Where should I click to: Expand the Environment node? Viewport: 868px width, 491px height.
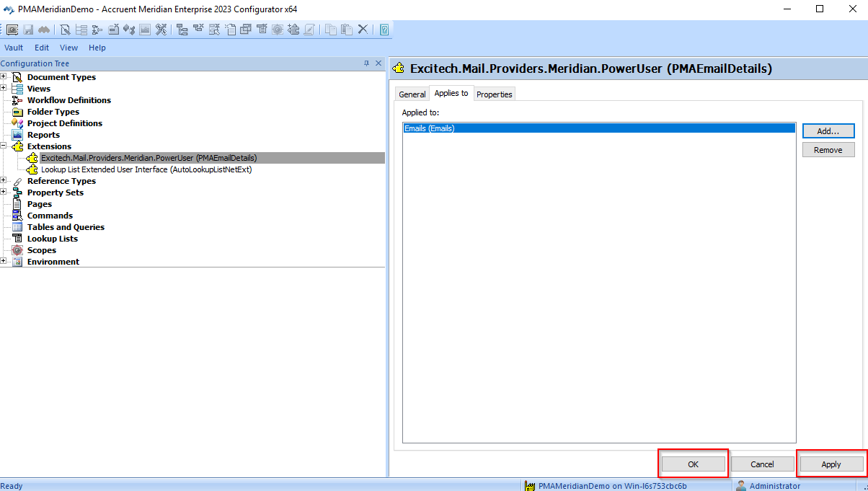point(4,261)
